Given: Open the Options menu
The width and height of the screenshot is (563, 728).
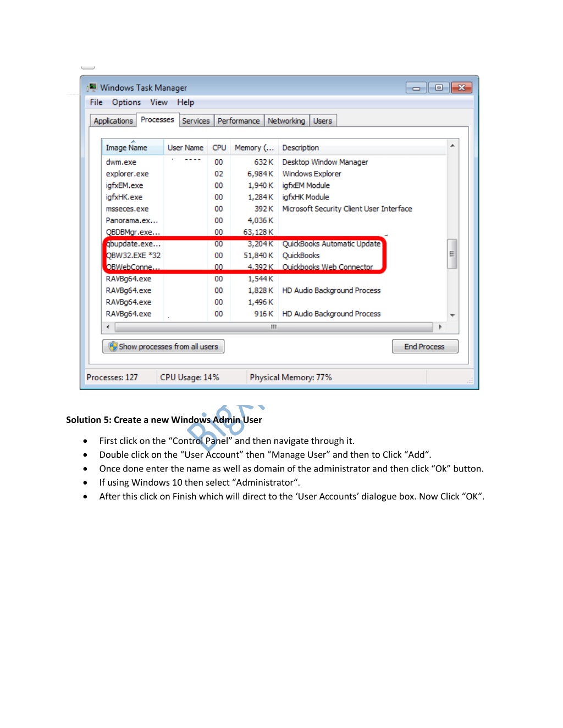Looking at the screenshot, I should click(x=126, y=102).
